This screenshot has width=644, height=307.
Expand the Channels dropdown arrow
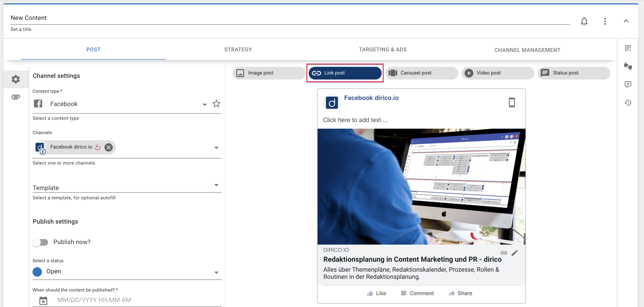[216, 148]
